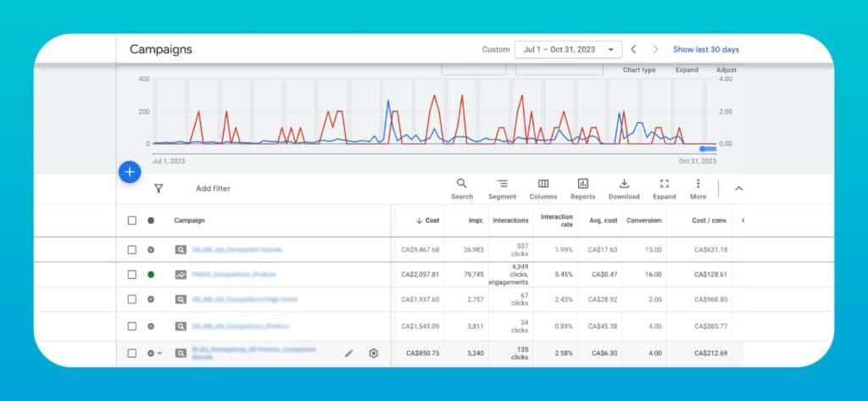Open the first blurred campaign name link
Viewport: 868px width, 401px height.
(x=237, y=250)
